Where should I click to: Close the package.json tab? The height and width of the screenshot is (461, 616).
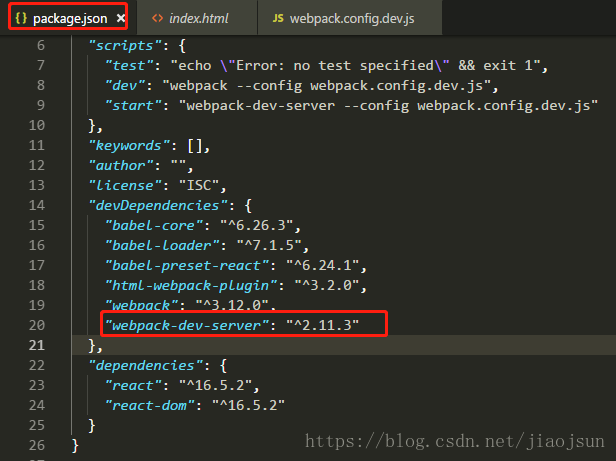[121, 18]
